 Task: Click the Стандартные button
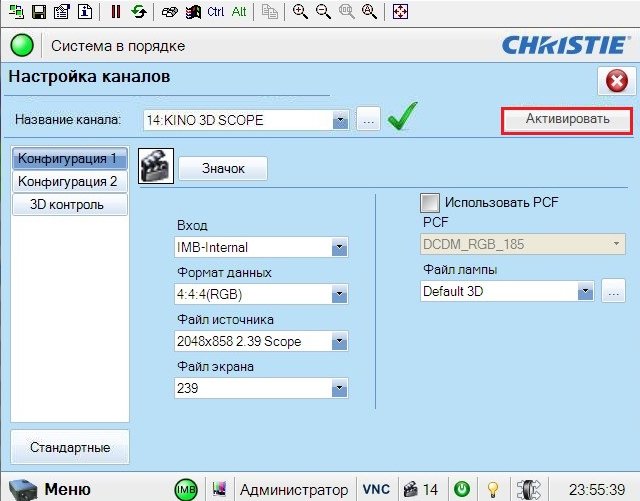point(70,447)
